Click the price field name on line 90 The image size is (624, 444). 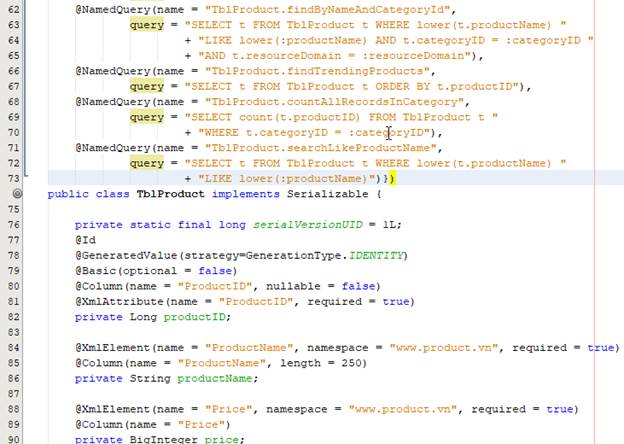click(221, 440)
